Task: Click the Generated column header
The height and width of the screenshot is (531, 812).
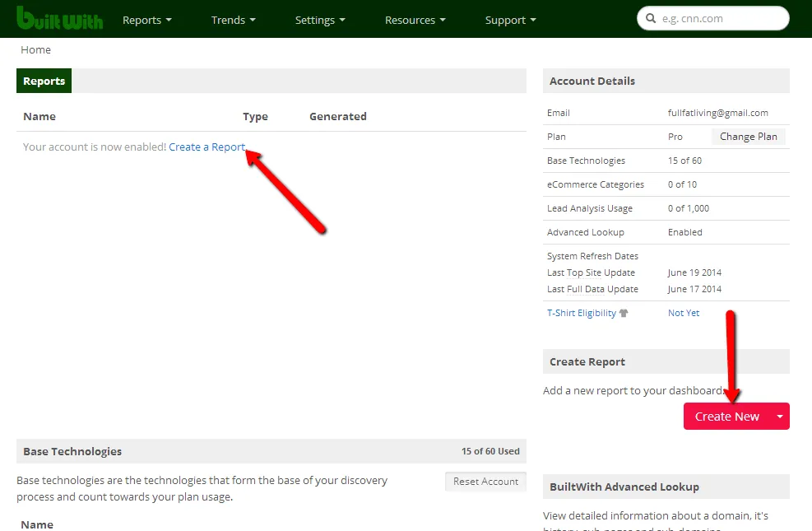Action: [337, 116]
